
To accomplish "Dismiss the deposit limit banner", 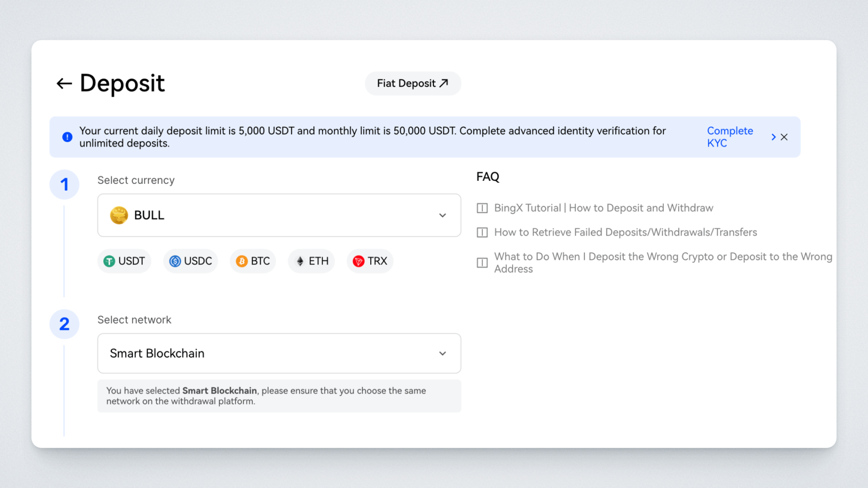I will (784, 137).
